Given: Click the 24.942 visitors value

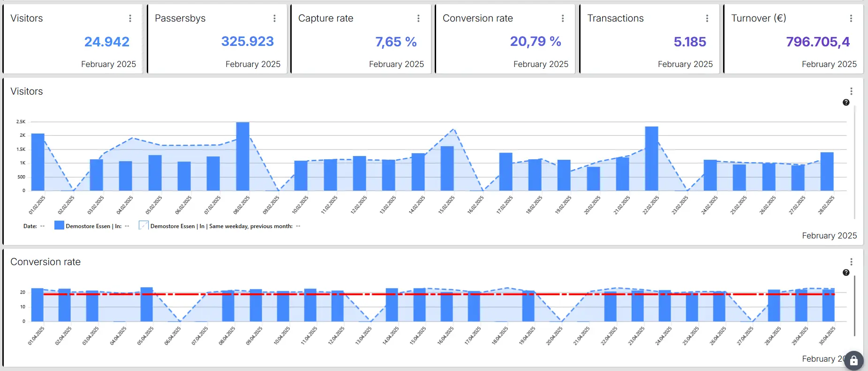Looking at the screenshot, I should (x=107, y=42).
